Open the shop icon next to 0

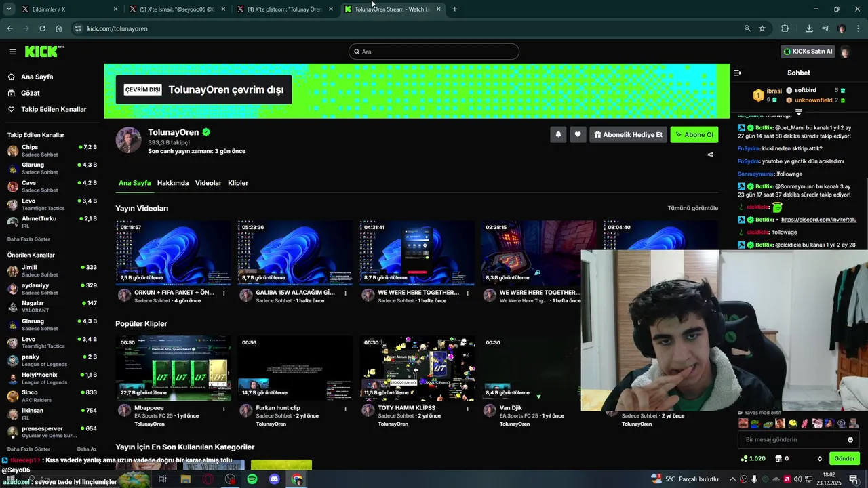click(778, 459)
